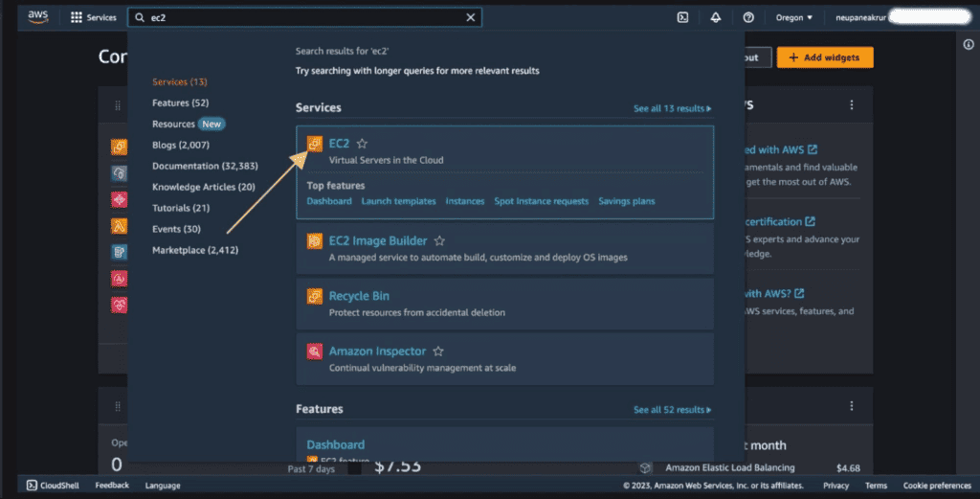Click inside the ec2 search field

point(304,17)
